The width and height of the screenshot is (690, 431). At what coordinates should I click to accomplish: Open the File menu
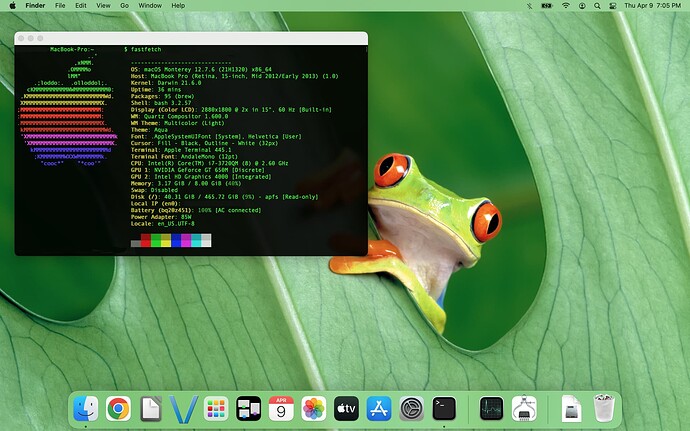tap(60, 6)
